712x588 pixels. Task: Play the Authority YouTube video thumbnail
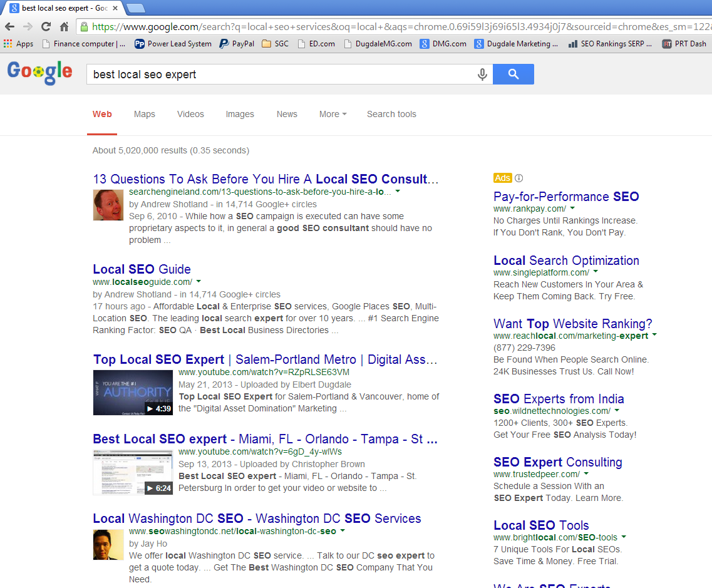(133, 392)
